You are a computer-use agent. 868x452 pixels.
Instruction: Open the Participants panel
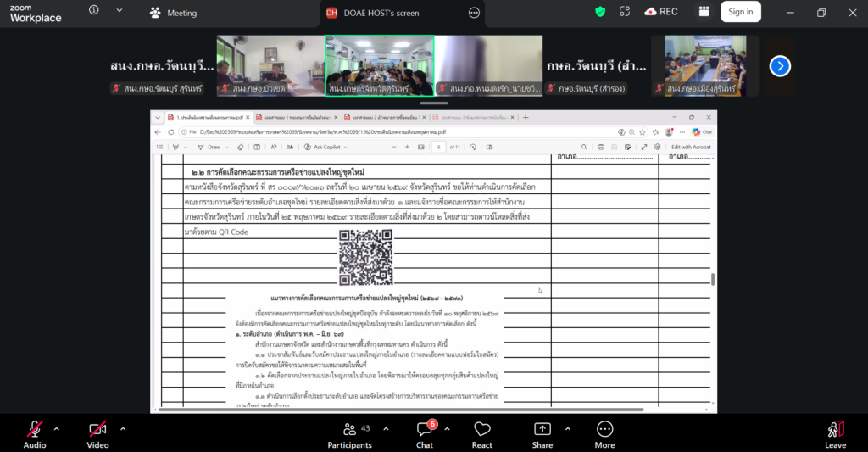pos(350,435)
